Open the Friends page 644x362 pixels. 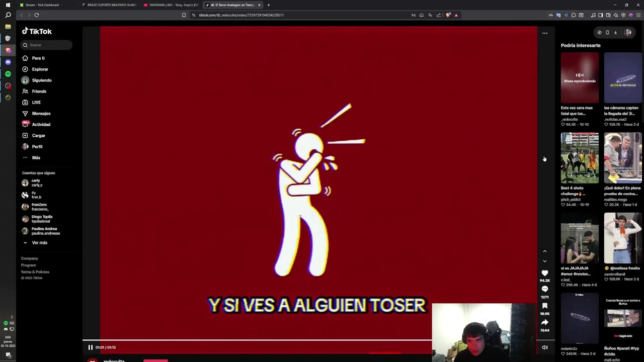coord(34,92)
